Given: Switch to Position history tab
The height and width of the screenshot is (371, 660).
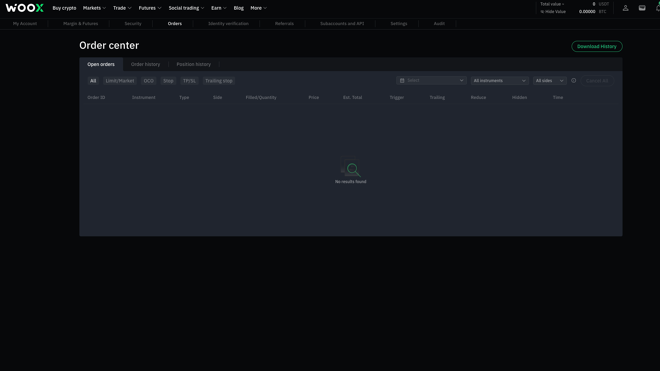Looking at the screenshot, I should (194, 64).
